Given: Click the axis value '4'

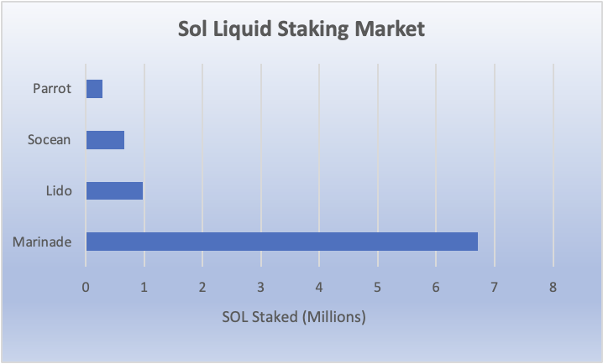Looking at the screenshot, I should (x=319, y=287).
